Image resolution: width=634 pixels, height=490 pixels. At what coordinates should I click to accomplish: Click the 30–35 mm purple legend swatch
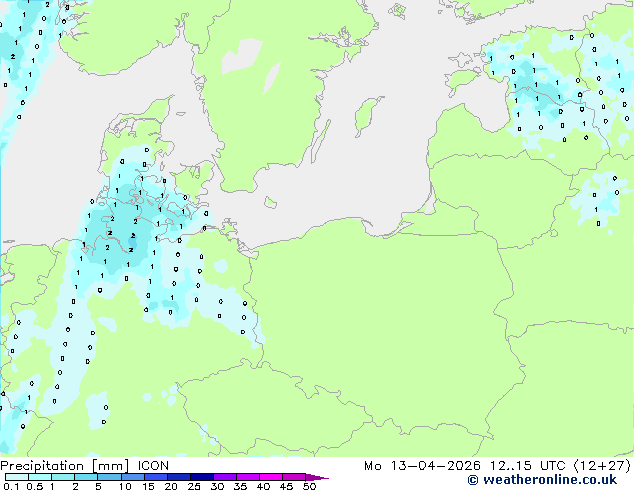click(224, 477)
